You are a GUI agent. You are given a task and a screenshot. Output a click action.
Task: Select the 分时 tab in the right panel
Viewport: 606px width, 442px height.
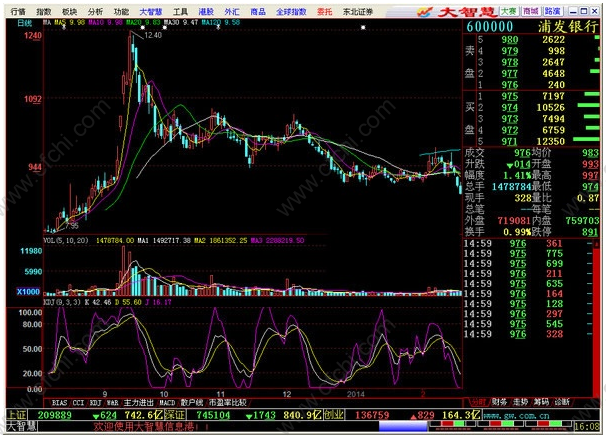pyautogui.click(x=478, y=402)
